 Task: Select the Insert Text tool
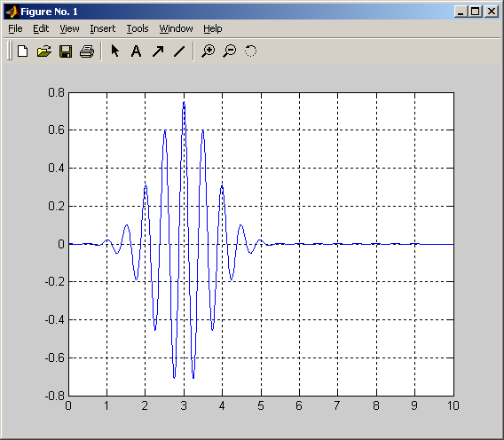[x=137, y=51]
